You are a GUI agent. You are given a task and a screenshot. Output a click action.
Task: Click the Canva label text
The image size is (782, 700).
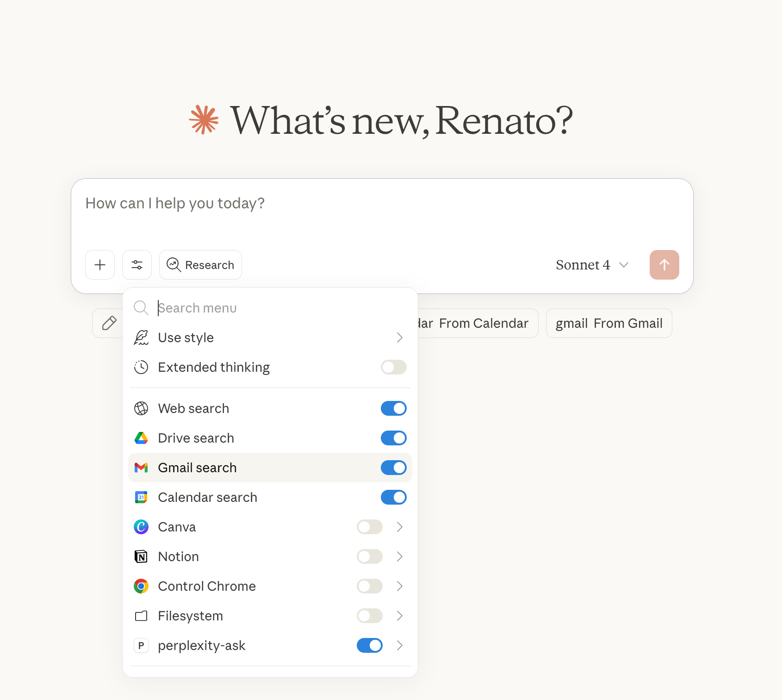[177, 527]
